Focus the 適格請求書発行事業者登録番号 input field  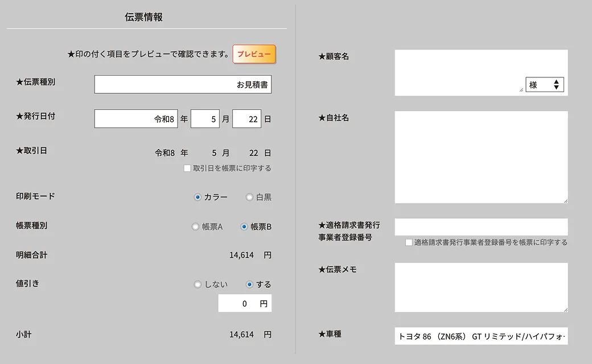pyautogui.click(x=482, y=227)
